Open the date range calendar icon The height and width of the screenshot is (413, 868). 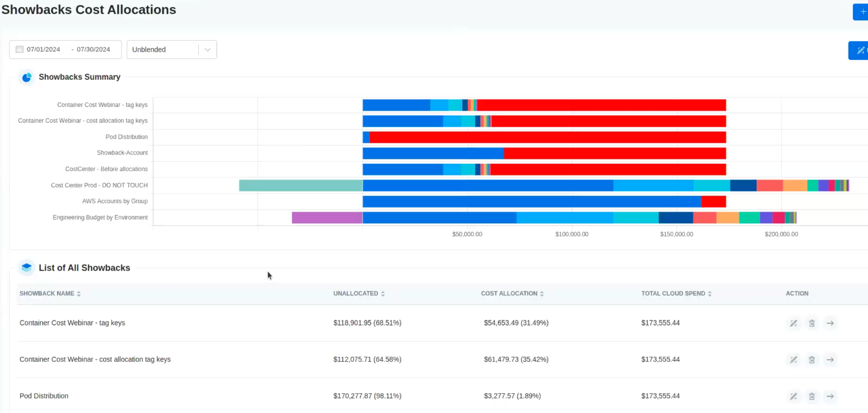(19, 49)
